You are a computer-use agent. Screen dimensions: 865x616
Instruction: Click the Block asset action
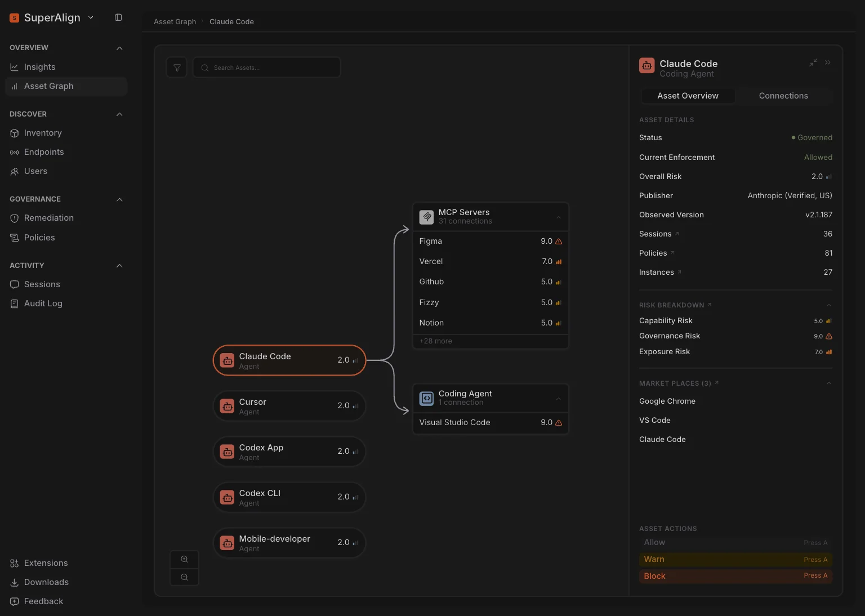click(735, 576)
